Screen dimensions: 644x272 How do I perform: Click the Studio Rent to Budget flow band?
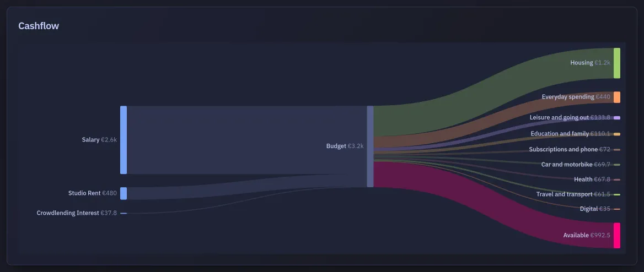tap(246, 187)
